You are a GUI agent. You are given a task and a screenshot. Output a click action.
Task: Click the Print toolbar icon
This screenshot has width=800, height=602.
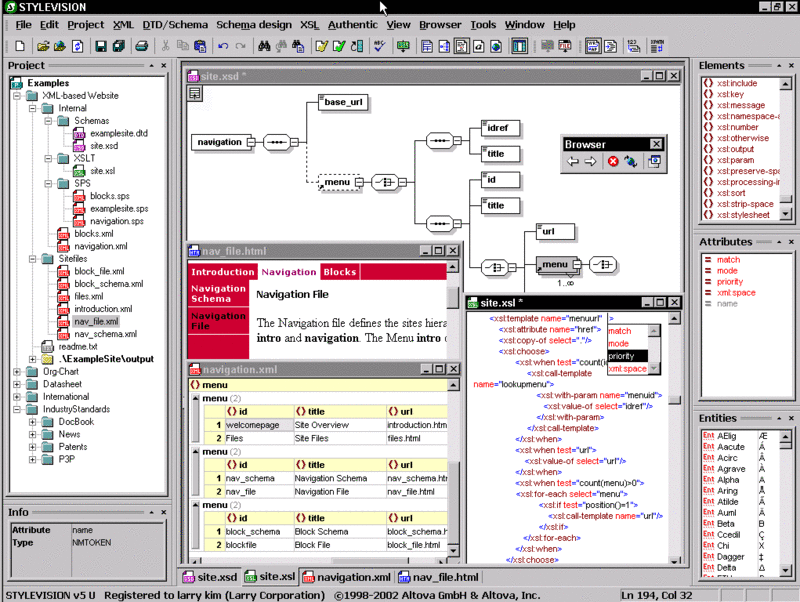[141, 46]
